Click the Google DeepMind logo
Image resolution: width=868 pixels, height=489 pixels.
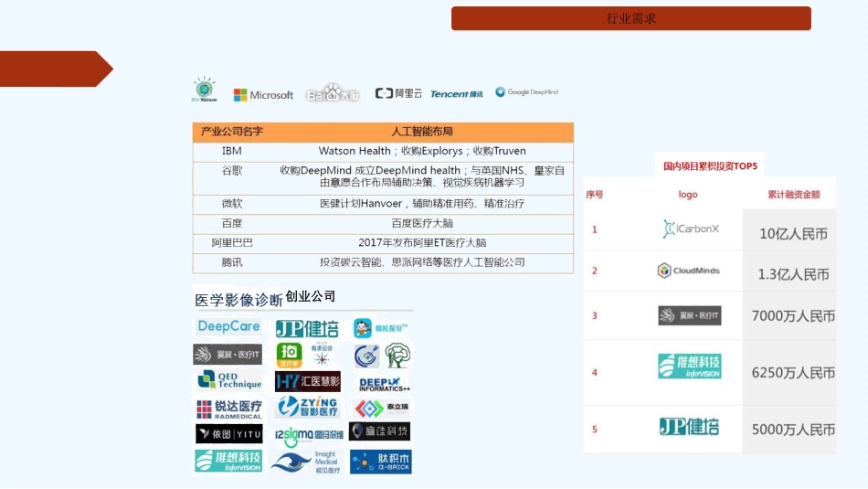[x=526, y=92]
